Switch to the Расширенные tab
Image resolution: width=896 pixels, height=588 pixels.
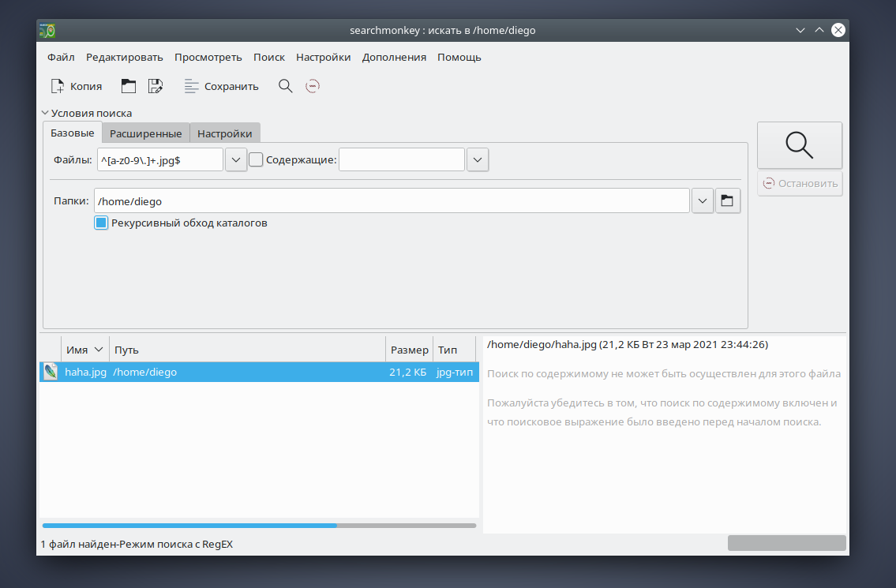[146, 133]
